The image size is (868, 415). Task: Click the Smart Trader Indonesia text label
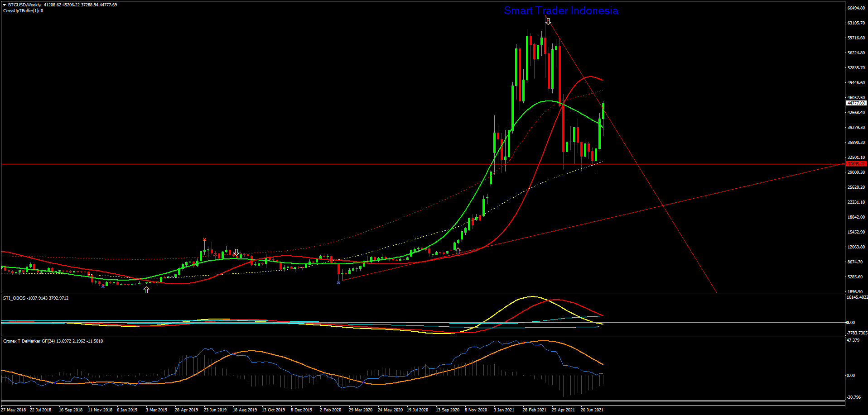point(561,10)
